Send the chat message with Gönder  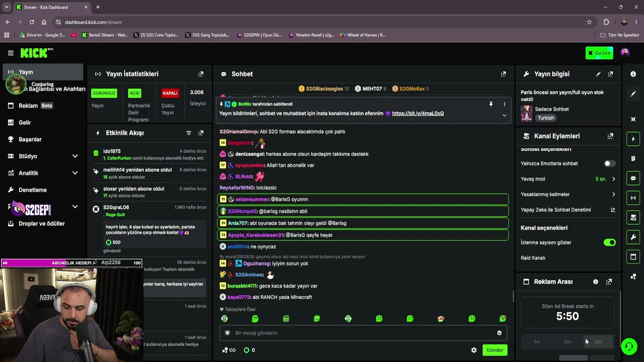pyautogui.click(x=495, y=350)
